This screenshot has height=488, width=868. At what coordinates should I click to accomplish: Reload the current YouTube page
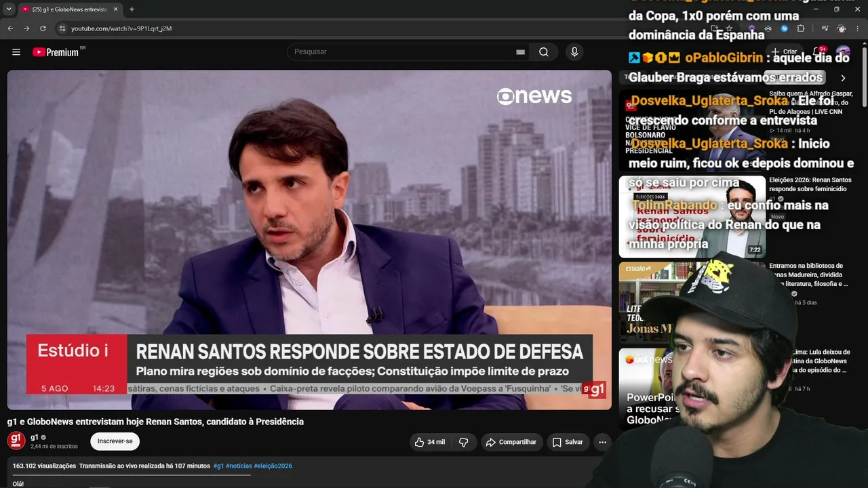point(43,28)
